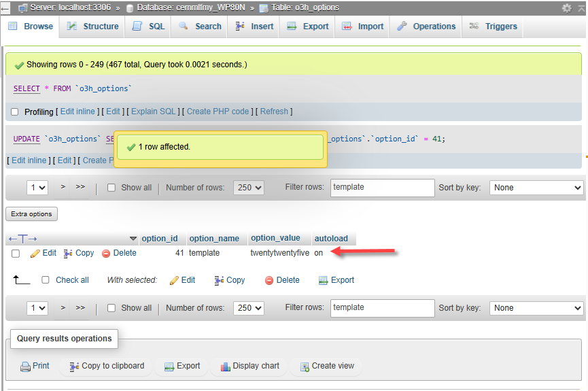Open the bottom Sort by key dropdown
The image size is (588, 391).
(536, 308)
